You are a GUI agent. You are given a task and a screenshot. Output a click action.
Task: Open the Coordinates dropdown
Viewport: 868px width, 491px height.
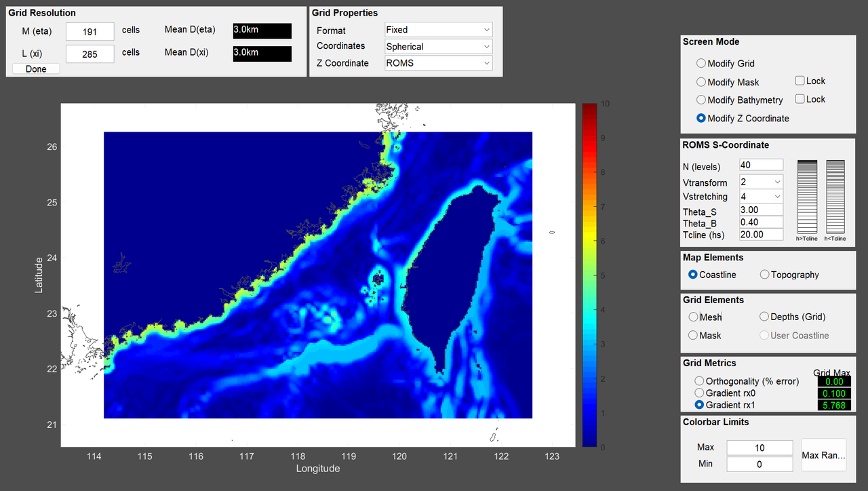click(x=438, y=47)
